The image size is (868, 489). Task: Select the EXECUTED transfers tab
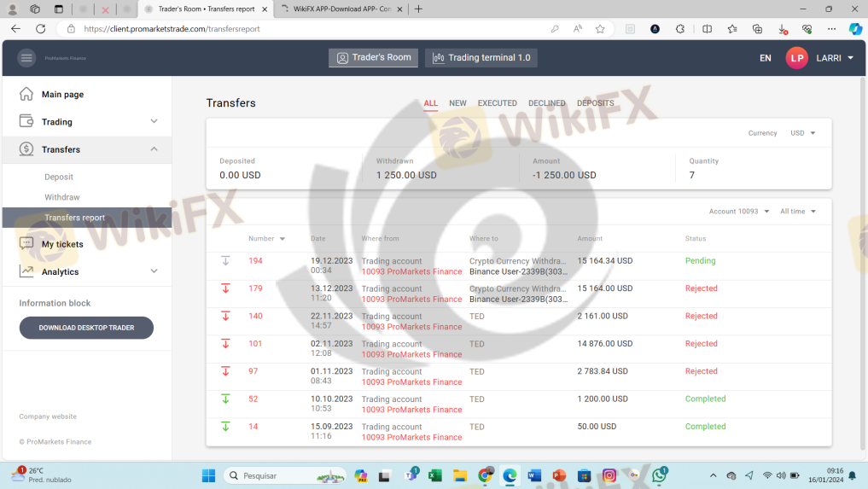tap(497, 103)
